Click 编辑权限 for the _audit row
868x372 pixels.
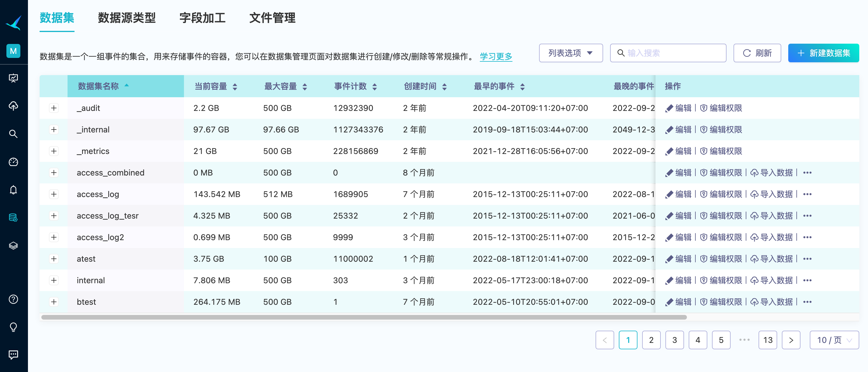click(721, 108)
